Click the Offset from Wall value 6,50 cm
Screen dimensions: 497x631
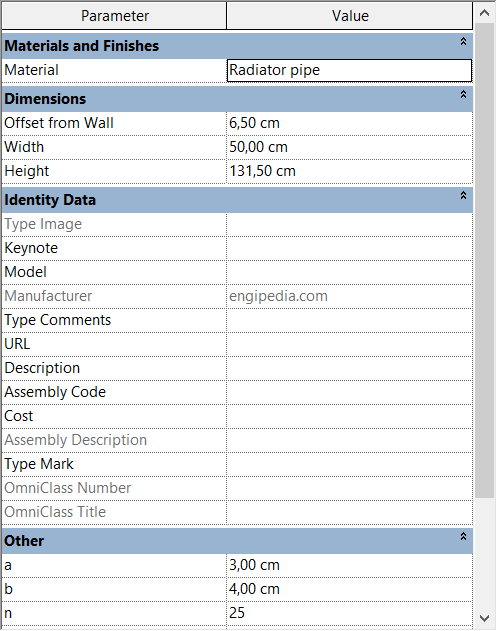(349, 123)
